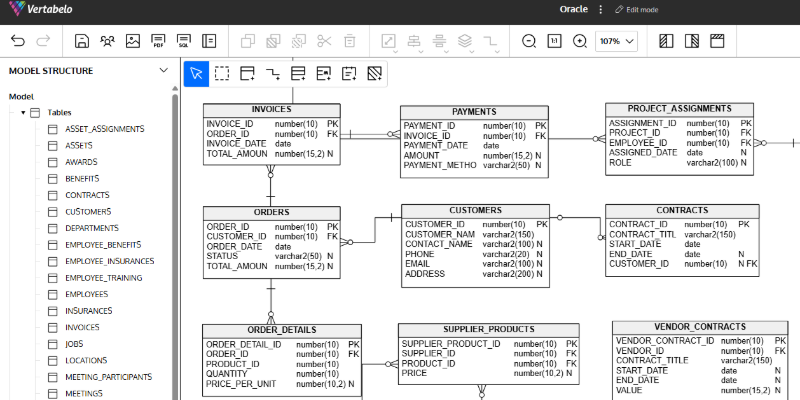Viewport: 800px width, 400px height.
Task: Select EMPLOYEE_TRAINING in the tree
Action: tap(104, 278)
